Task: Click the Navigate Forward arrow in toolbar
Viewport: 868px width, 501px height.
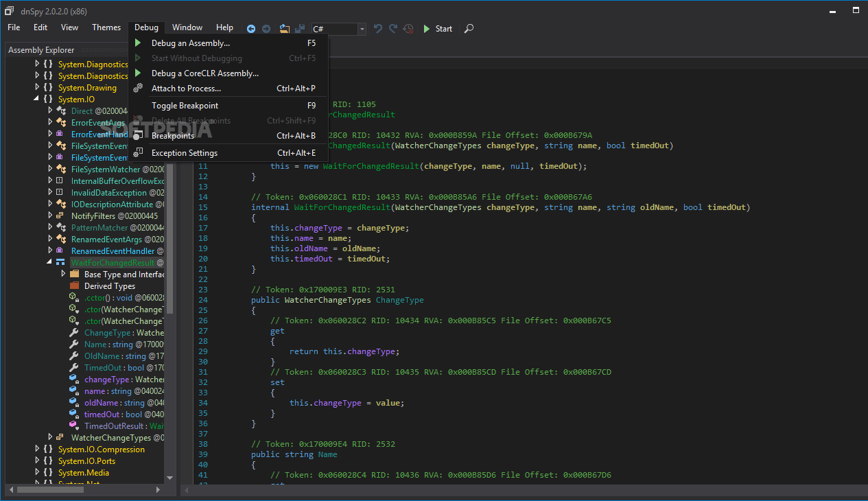Action: pyautogui.click(x=266, y=29)
